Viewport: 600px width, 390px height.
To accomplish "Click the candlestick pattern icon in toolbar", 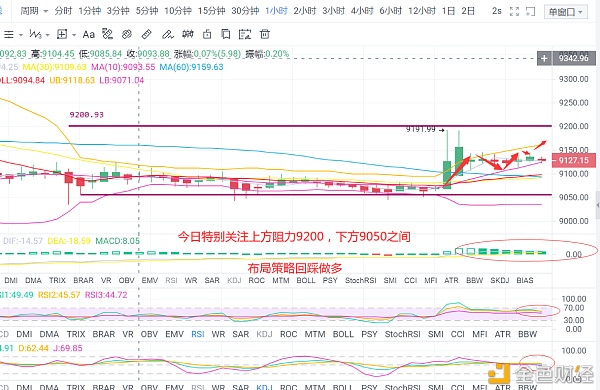I will 188,34.
